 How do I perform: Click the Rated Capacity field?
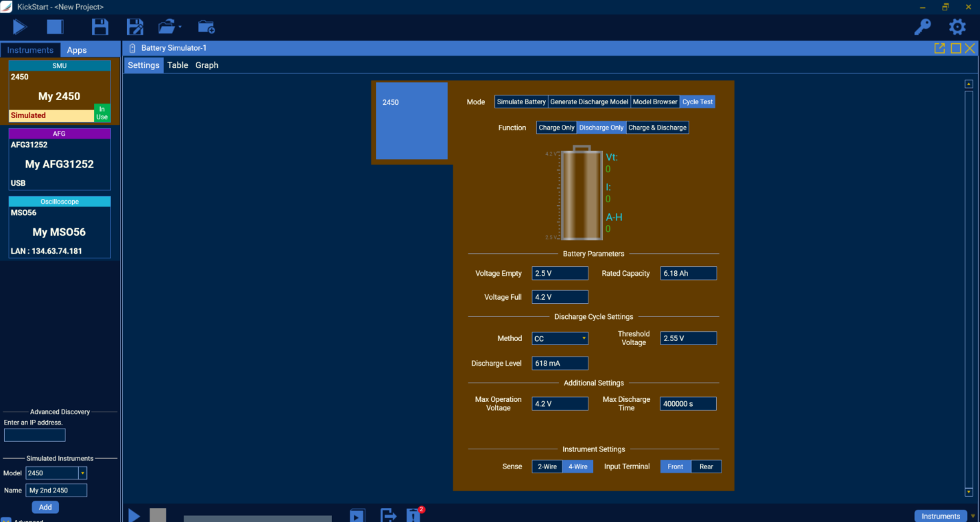(689, 273)
